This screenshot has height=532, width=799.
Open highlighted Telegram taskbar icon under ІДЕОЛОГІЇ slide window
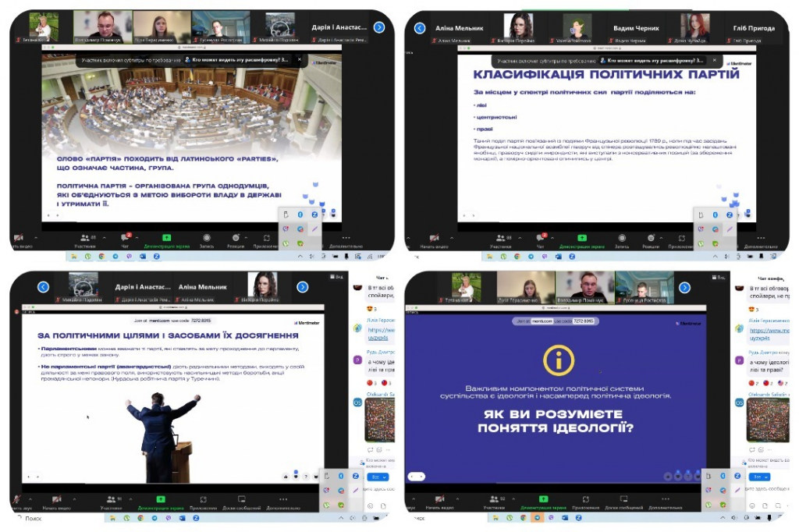[x=537, y=518]
